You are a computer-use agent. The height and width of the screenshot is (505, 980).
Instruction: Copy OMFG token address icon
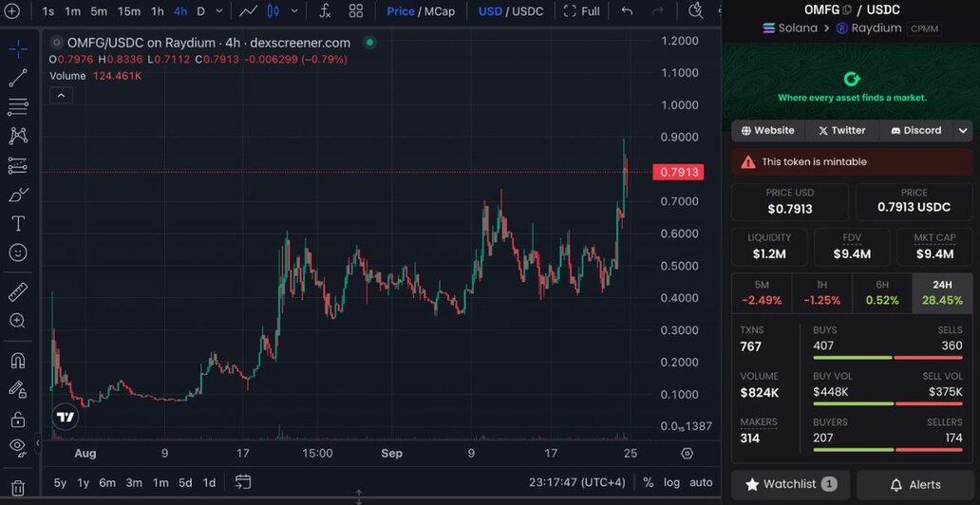847,9
